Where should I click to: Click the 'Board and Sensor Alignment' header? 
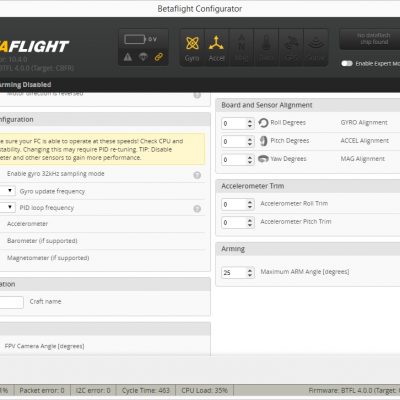point(267,105)
